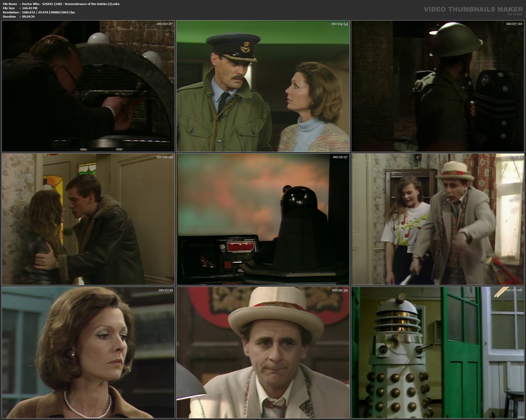
Task: Click the File Name value text
Action: click(71, 4)
